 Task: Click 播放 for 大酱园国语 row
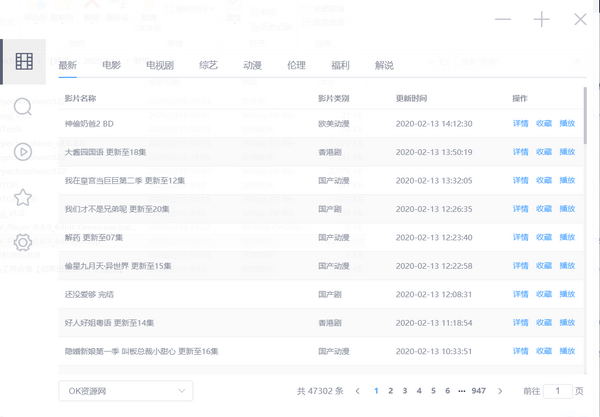(567, 152)
